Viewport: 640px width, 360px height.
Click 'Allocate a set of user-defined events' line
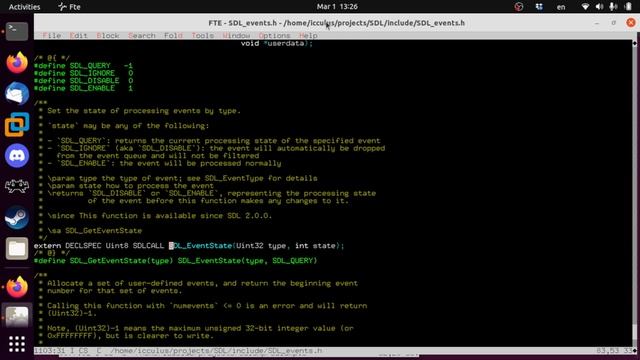click(x=202, y=283)
